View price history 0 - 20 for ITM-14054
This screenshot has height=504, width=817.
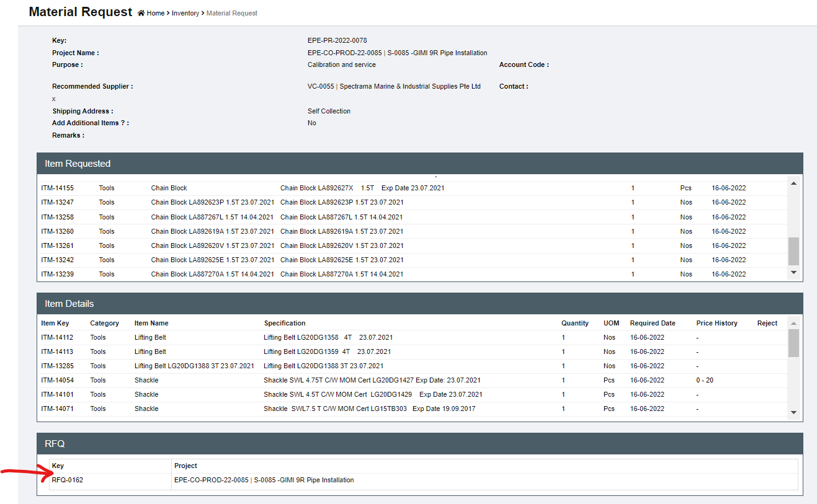[x=704, y=380]
